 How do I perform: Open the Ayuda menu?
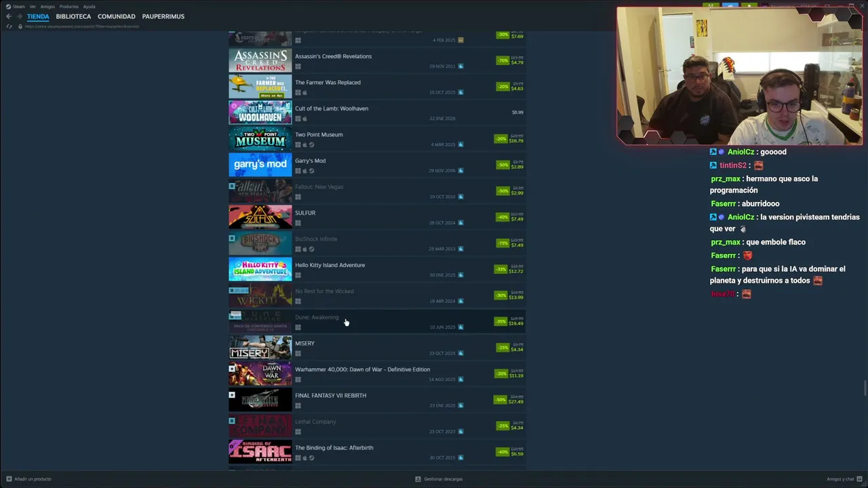pyautogui.click(x=90, y=7)
